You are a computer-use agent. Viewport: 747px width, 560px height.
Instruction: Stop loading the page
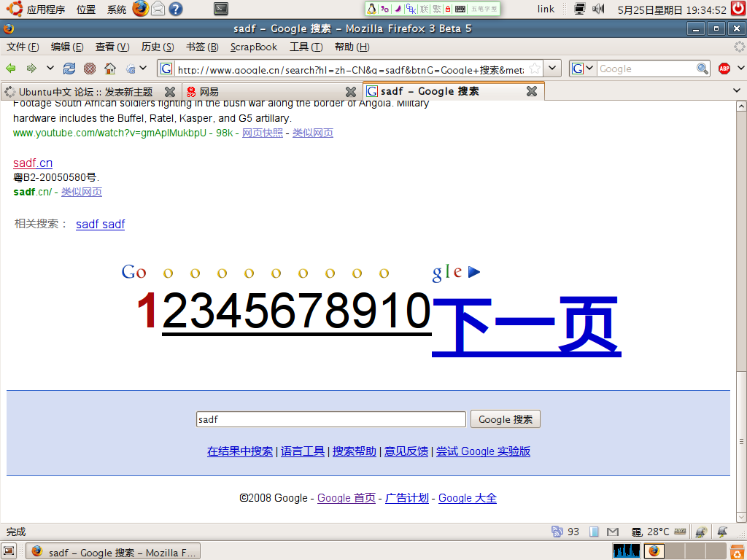pos(90,69)
